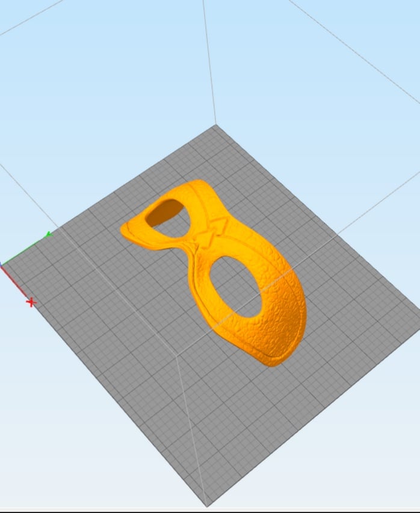420x513 pixels.
Task: Click the green Y axis line
Action: (23, 250)
